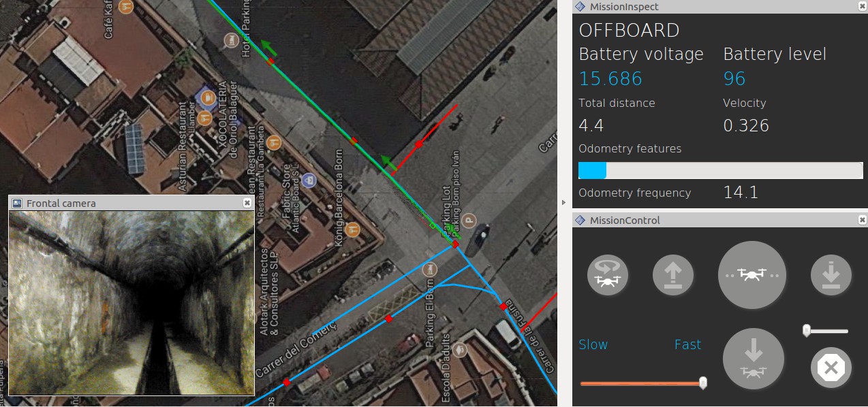Click the Restaurant La Gamberra marker icon
The width and height of the screenshot is (868, 407).
[274, 142]
